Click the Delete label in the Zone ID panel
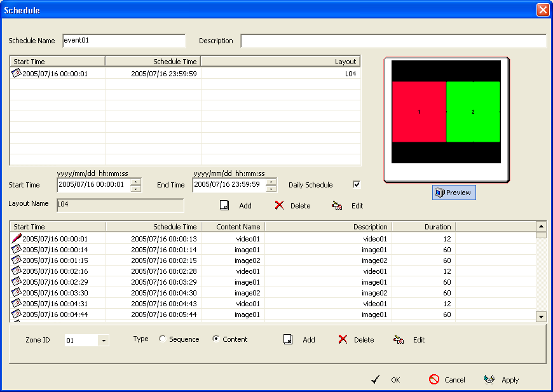 [x=364, y=340]
